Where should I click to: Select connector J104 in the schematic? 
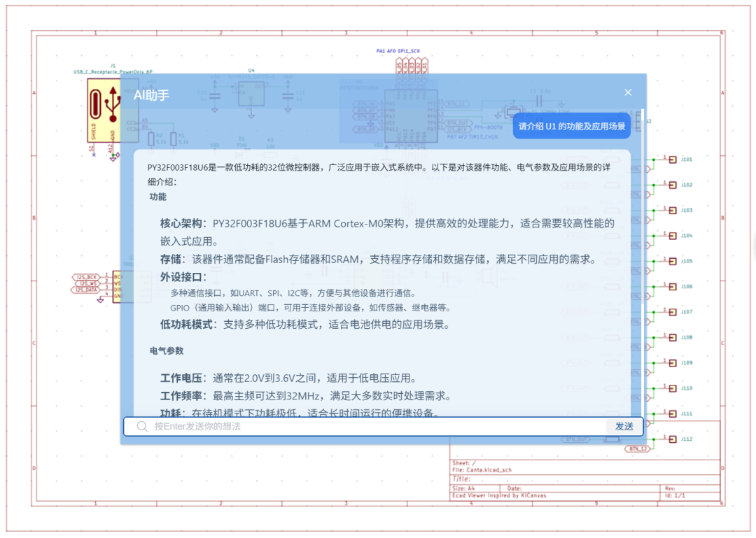pos(673,236)
